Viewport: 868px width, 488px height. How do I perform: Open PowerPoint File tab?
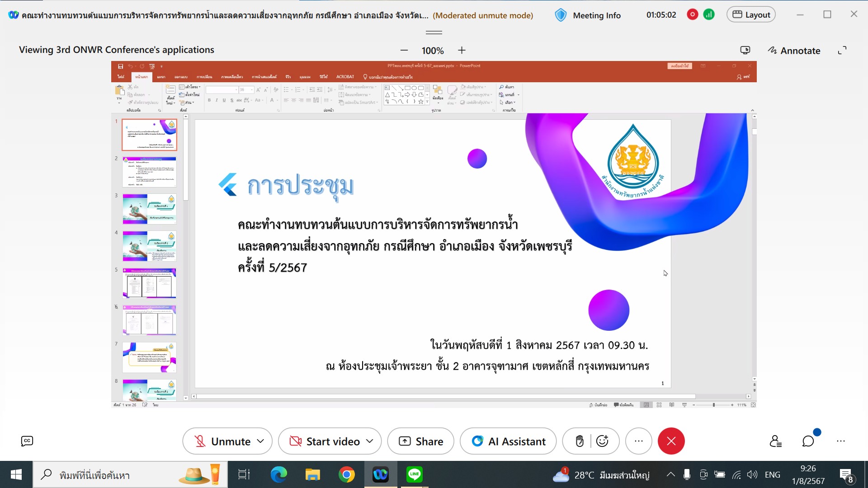coord(121,77)
